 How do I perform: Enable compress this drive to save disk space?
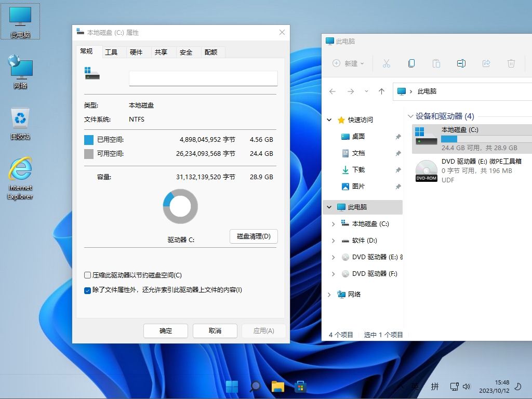87,275
